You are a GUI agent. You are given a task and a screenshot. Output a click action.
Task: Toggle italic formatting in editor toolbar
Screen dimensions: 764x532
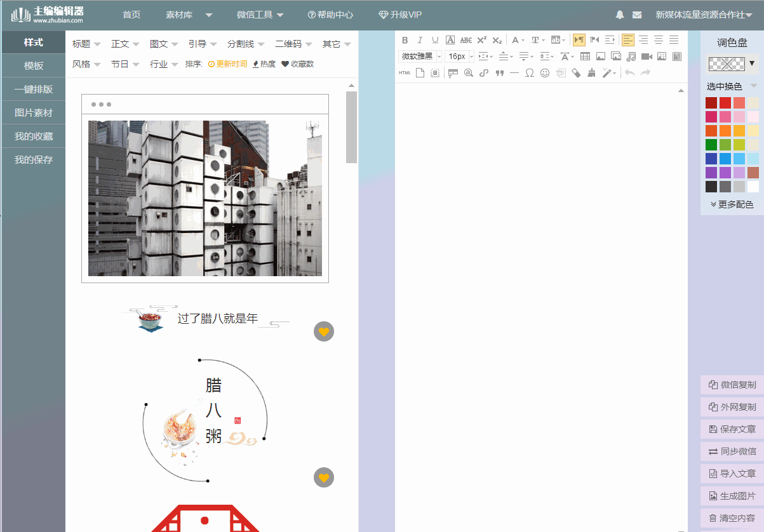[x=420, y=40]
